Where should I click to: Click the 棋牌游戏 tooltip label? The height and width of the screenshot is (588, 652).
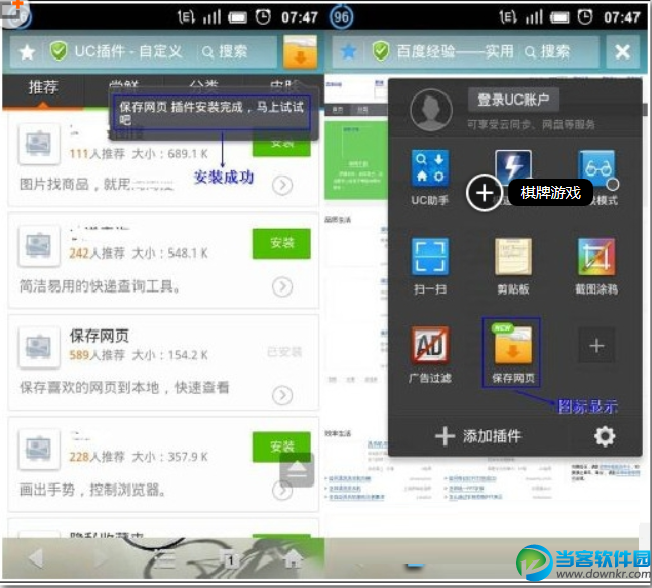click(x=550, y=193)
